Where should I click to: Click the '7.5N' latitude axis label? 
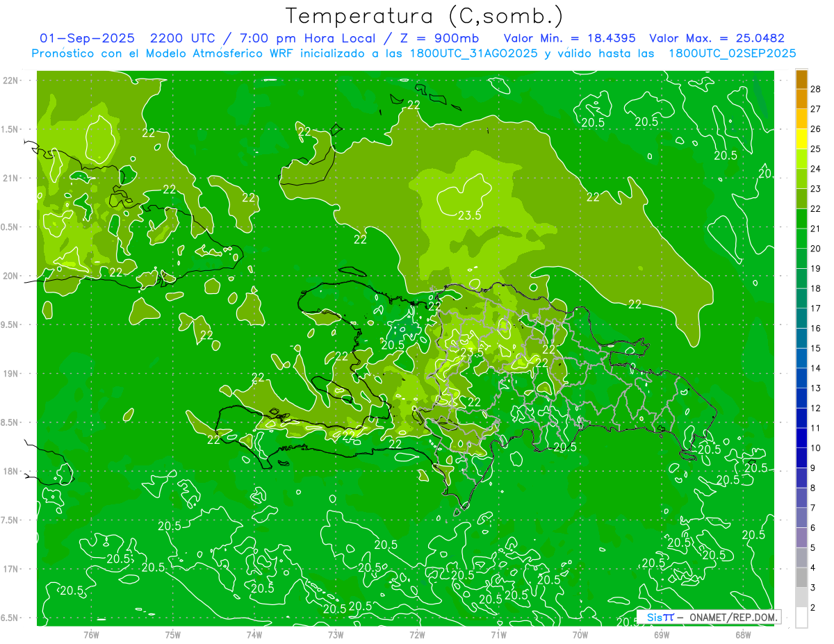click(10, 520)
